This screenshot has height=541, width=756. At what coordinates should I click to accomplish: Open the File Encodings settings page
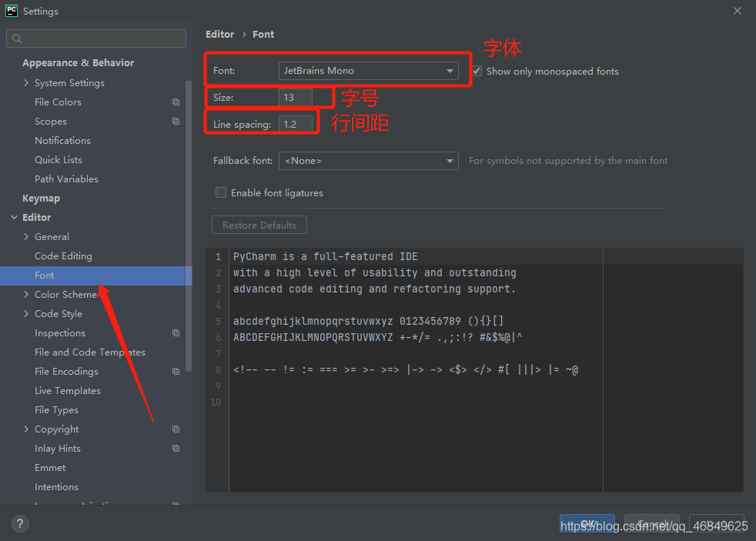coord(66,372)
